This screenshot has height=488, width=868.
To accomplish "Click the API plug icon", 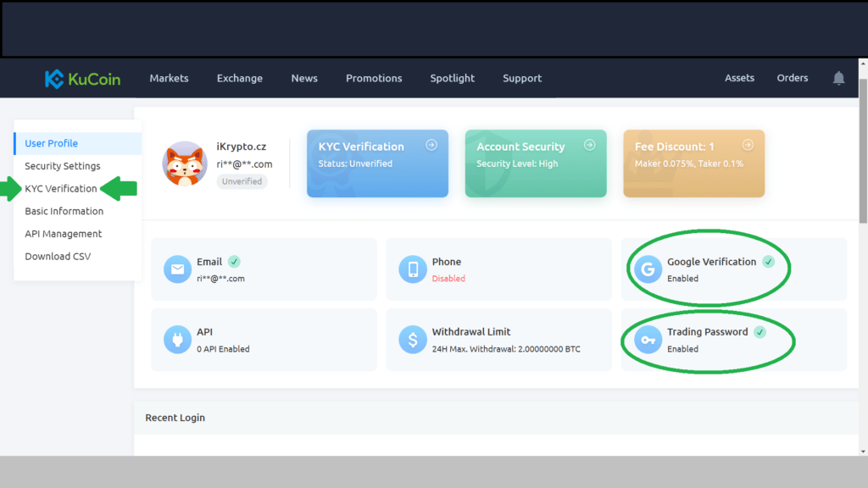I will pos(177,339).
